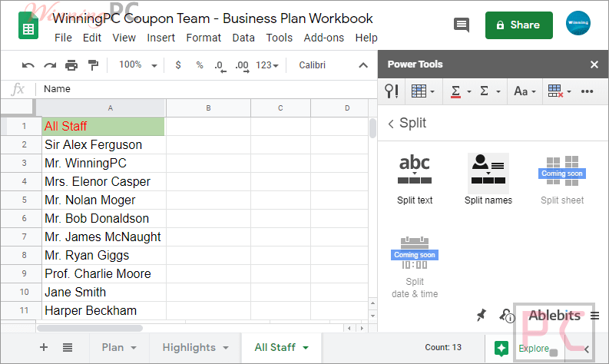Image resolution: width=609 pixels, height=364 pixels.
Task: Choose the Split text tool
Action: (415, 180)
